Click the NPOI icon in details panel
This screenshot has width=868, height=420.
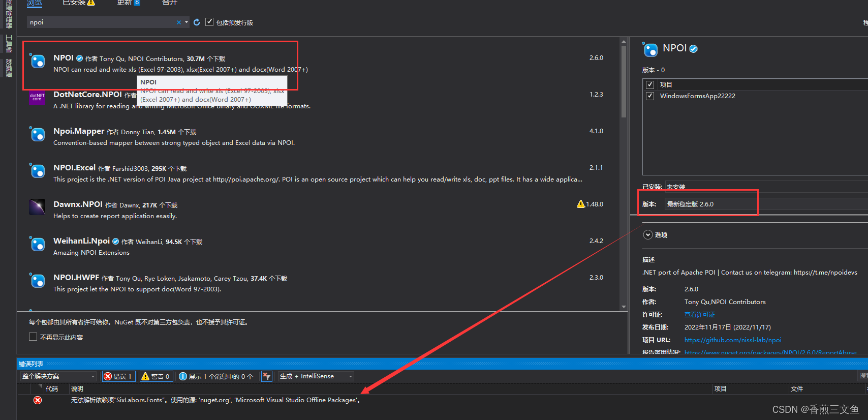pos(650,49)
